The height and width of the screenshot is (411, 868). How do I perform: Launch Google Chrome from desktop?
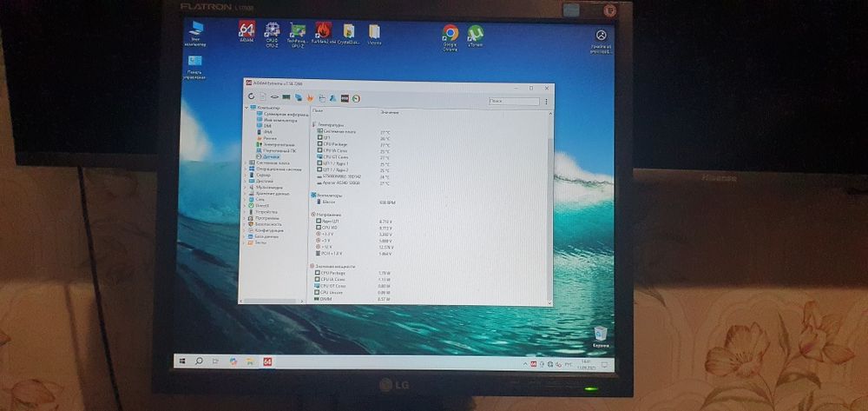[x=450, y=37]
